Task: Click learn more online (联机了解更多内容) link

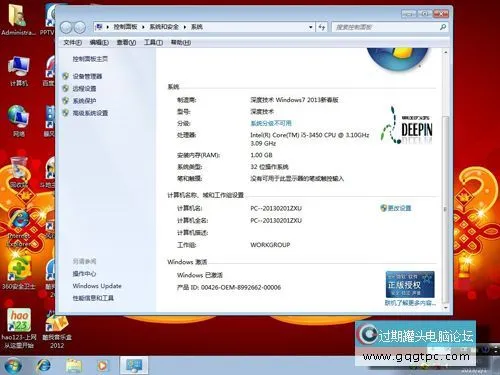Action: pyautogui.click(x=410, y=303)
